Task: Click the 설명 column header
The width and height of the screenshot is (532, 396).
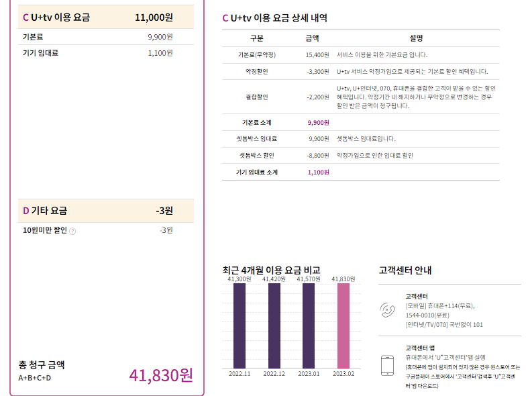Action: 416,38
